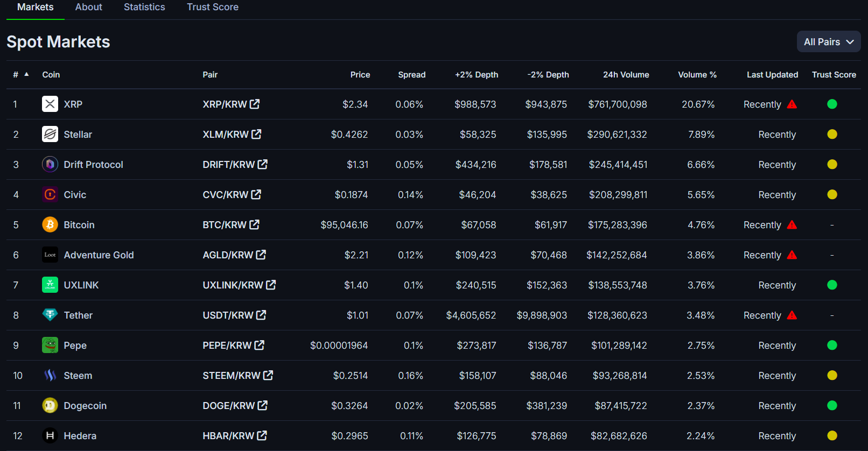Sort table by Spread column header
The height and width of the screenshot is (451, 868).
pos(412,75)
